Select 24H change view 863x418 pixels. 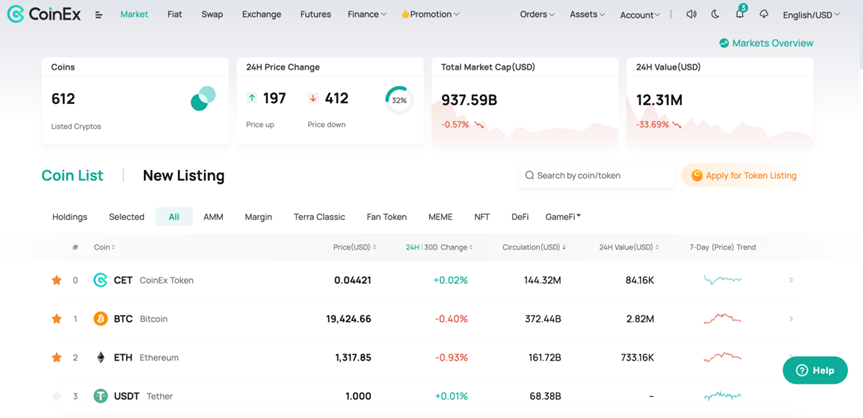click(413, 247)
